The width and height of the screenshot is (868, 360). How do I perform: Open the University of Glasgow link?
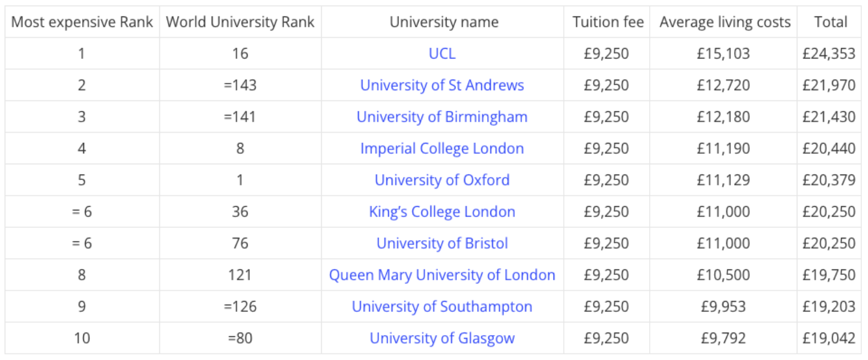tap(442, 338)
